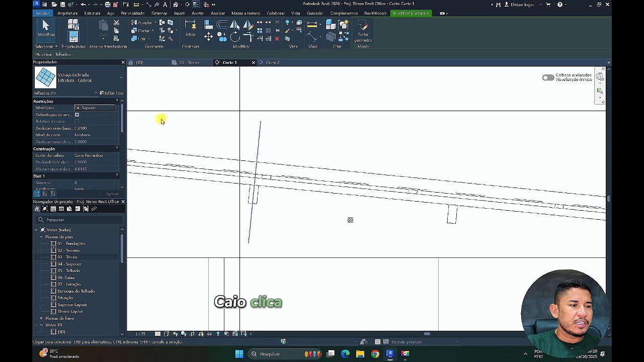Open Propriedades de tipo icon in ribbon
The image size is (644, 362).
(73, 24)
